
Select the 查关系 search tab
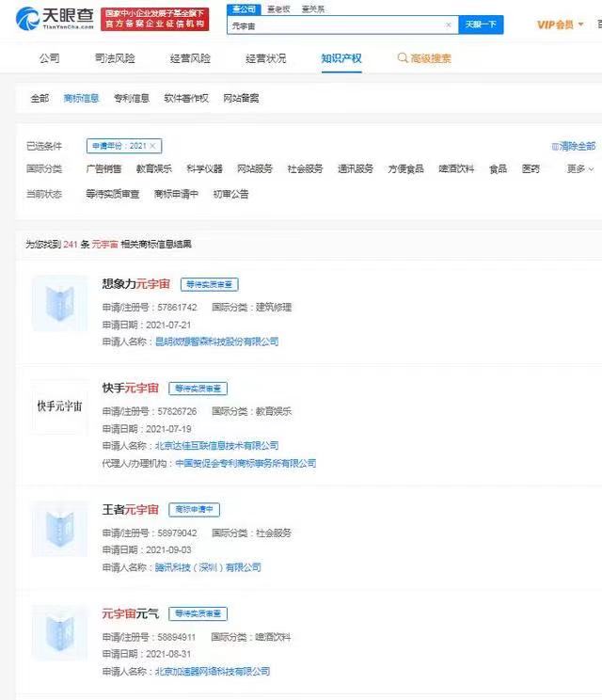pyautogui.click(x=313, y=8)
